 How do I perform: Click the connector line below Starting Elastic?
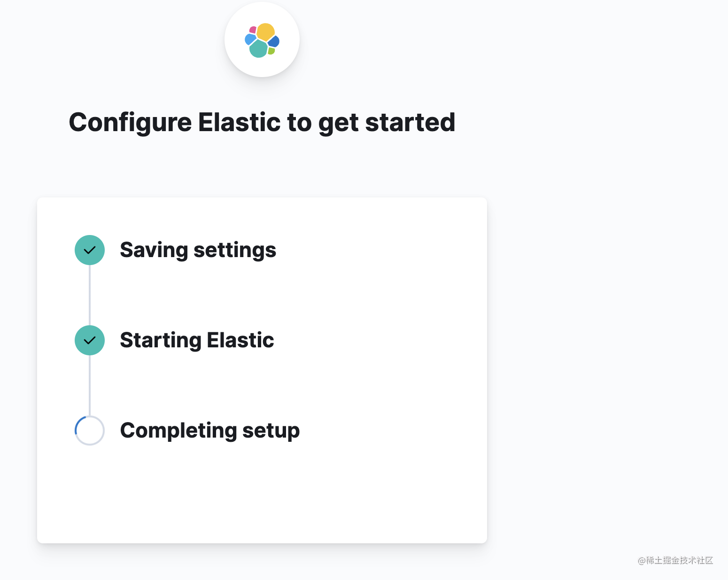pyautogui.click(x=90, y=385)
